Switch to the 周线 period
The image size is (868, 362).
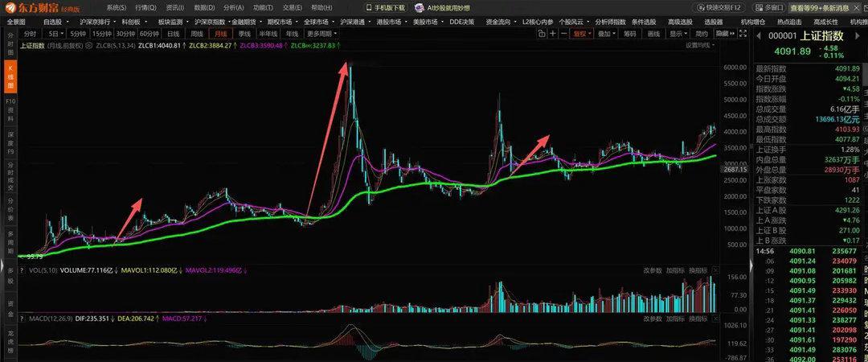click(x=197, y=34)
